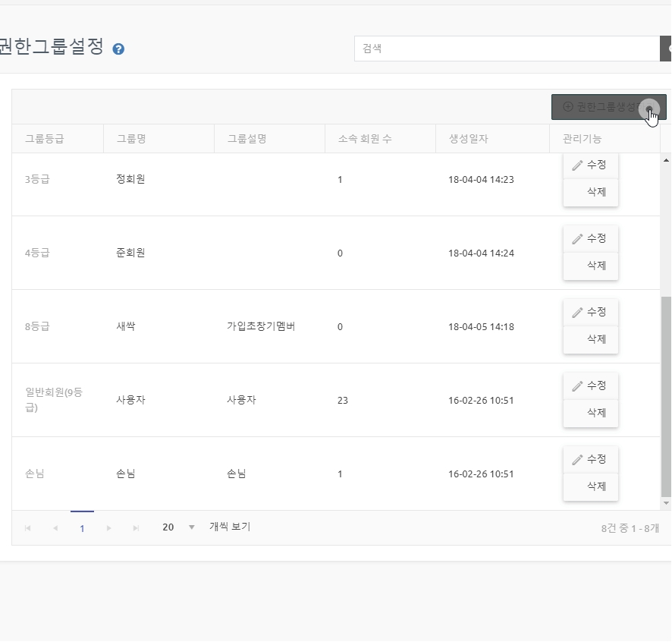The width and height of the screenshot is (672, 642).
Task: Sort by 그룹등급 column header
Action: (44, 139)
